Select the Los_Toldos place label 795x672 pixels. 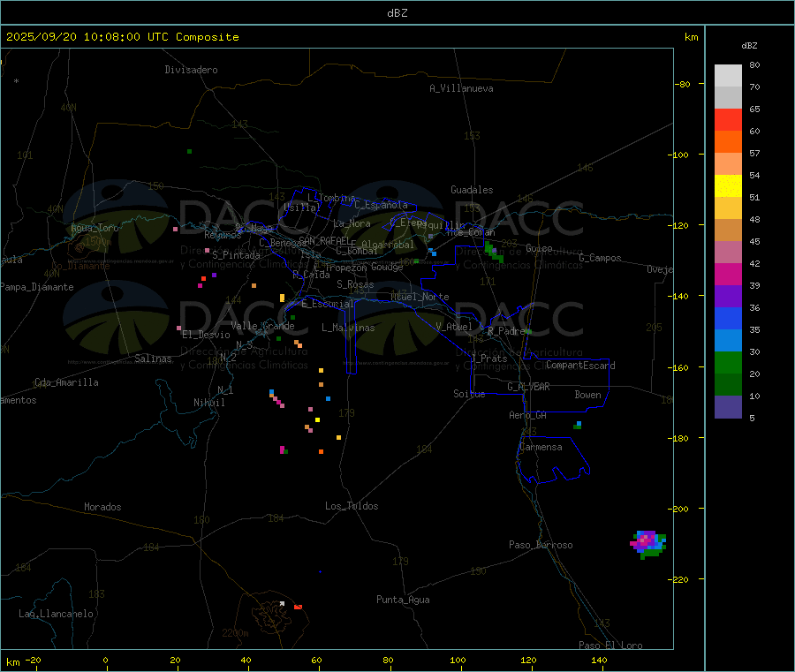click(x=352, y=506)
